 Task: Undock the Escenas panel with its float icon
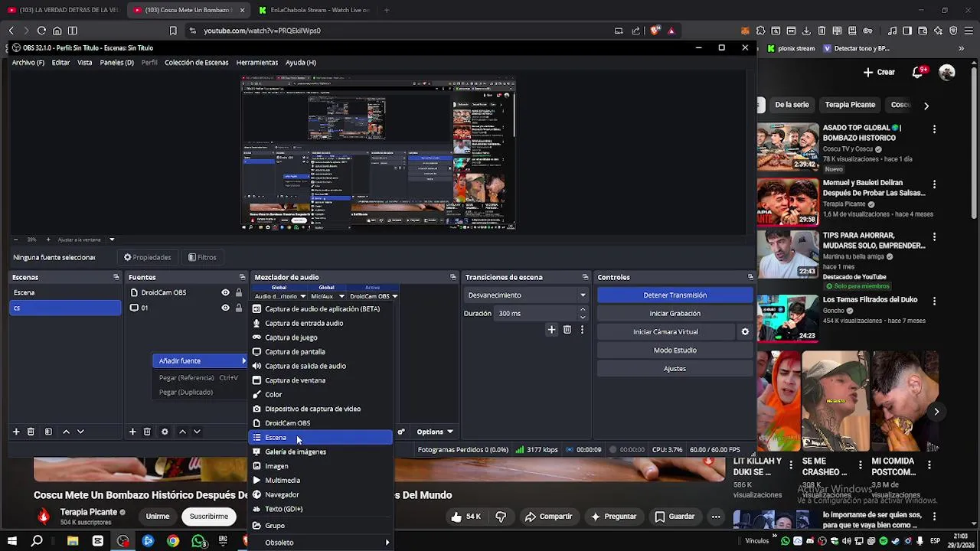click(x=116, y=277)
